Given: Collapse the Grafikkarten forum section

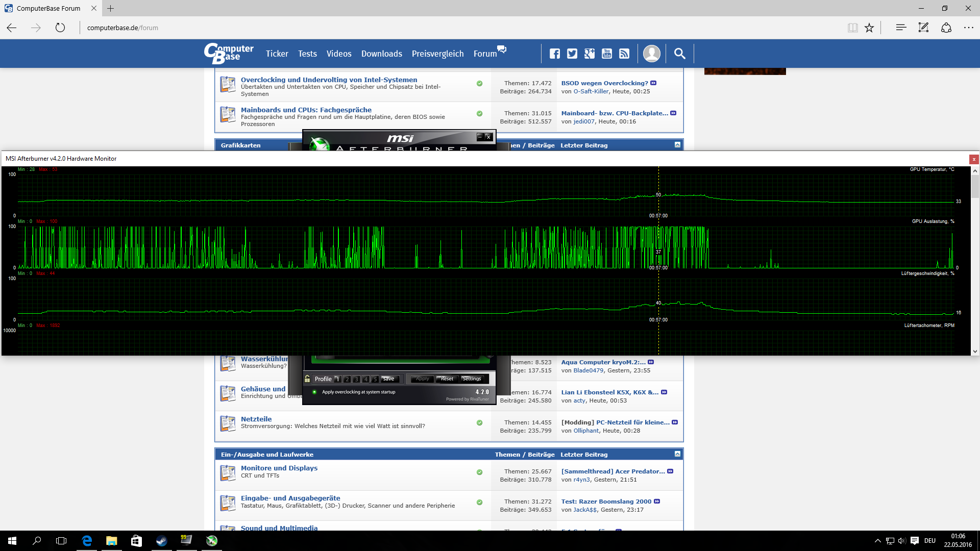Looking at the screenshot, I should tap(677, 145).
